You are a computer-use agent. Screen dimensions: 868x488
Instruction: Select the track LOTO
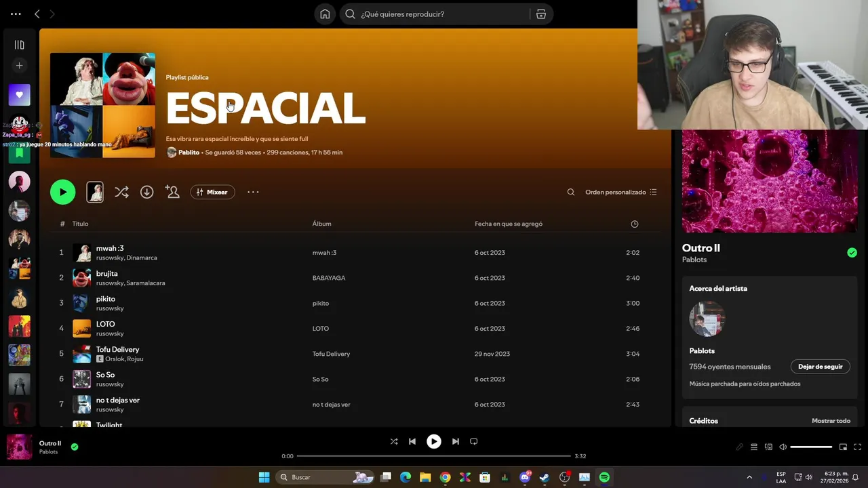click(x=355, y=328)
